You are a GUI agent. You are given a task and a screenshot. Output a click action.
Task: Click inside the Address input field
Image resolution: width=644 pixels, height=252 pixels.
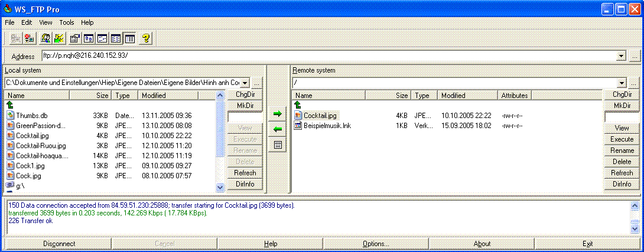point(329,56)
